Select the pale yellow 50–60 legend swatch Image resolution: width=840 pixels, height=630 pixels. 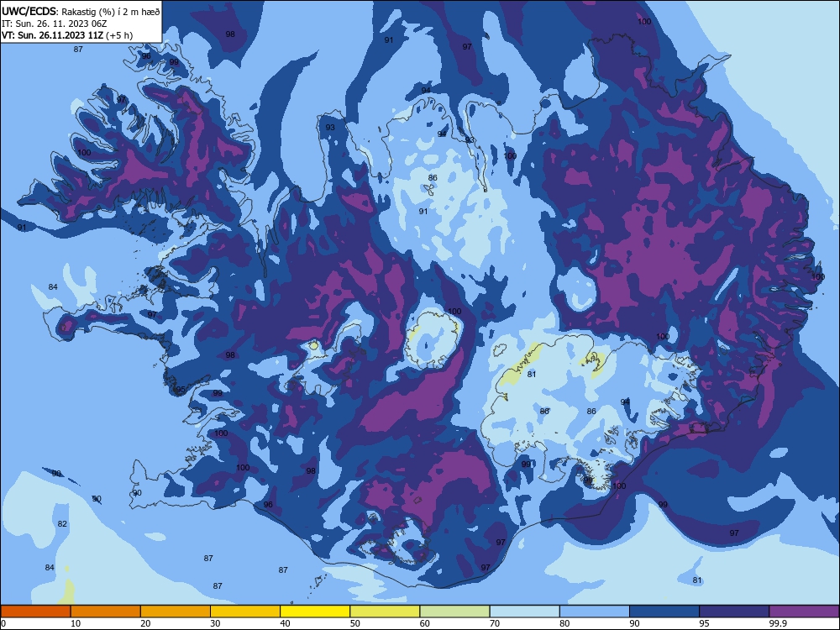pyautogui.click(x=385, y=612)
